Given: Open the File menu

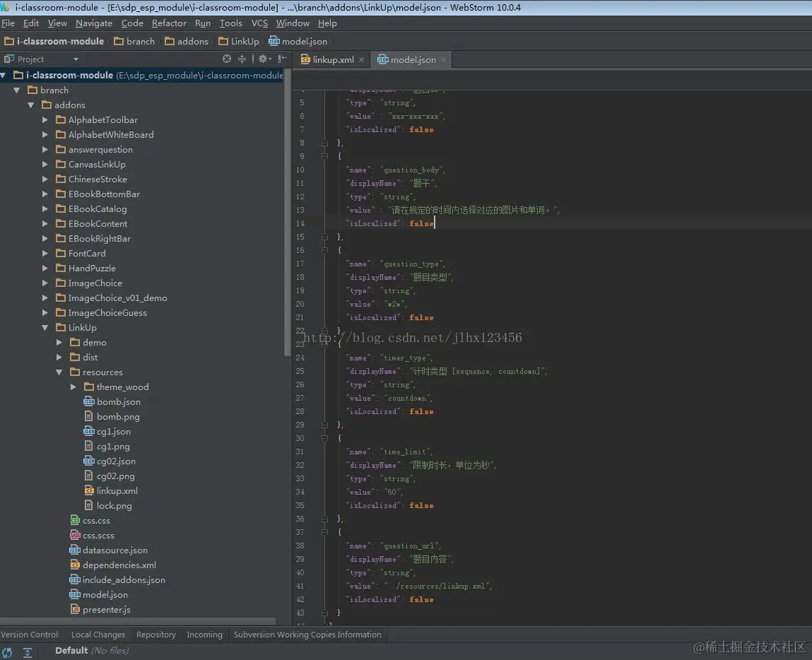Looking at the screenshot, I should pos(8,23).
